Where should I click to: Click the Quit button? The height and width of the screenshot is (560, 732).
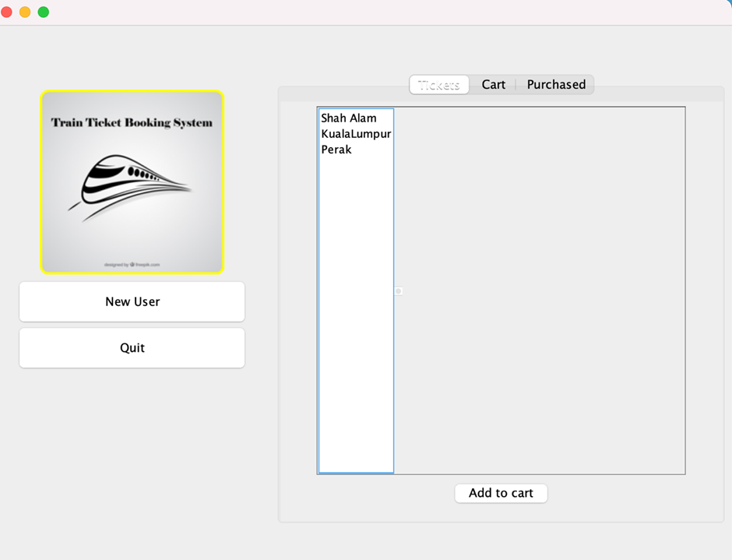132,348
